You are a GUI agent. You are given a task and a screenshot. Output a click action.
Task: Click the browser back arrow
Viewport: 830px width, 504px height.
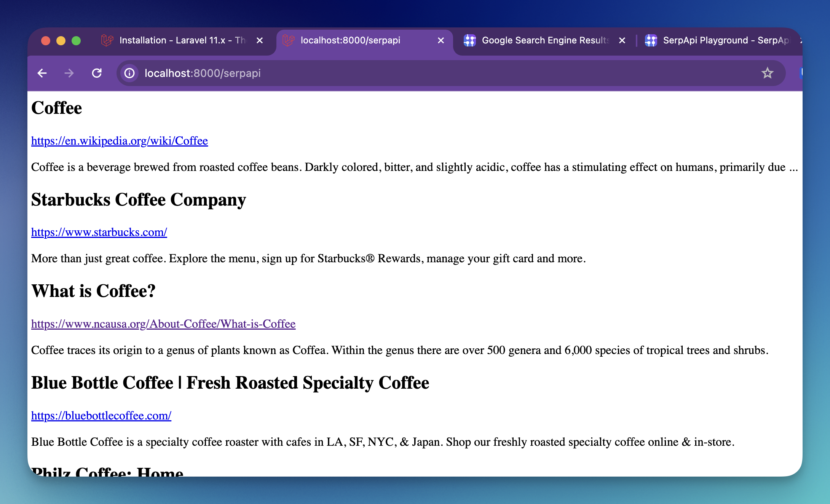tap(42, 73)
